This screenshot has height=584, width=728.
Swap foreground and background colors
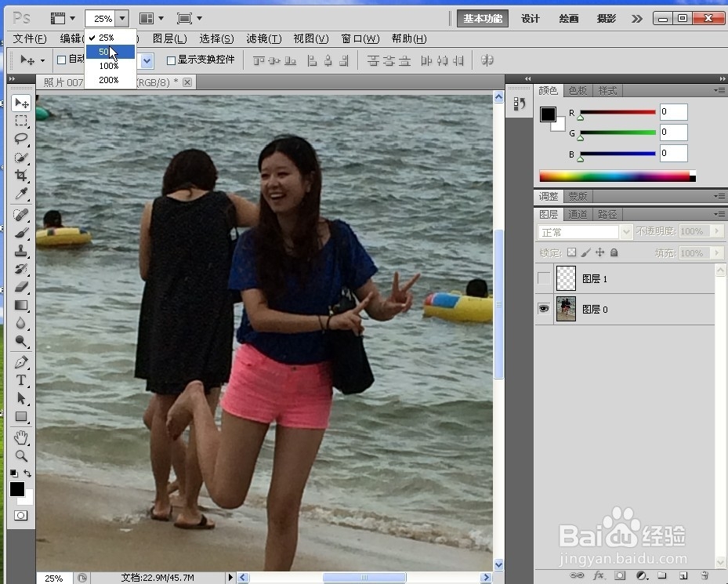pos(28,473)
